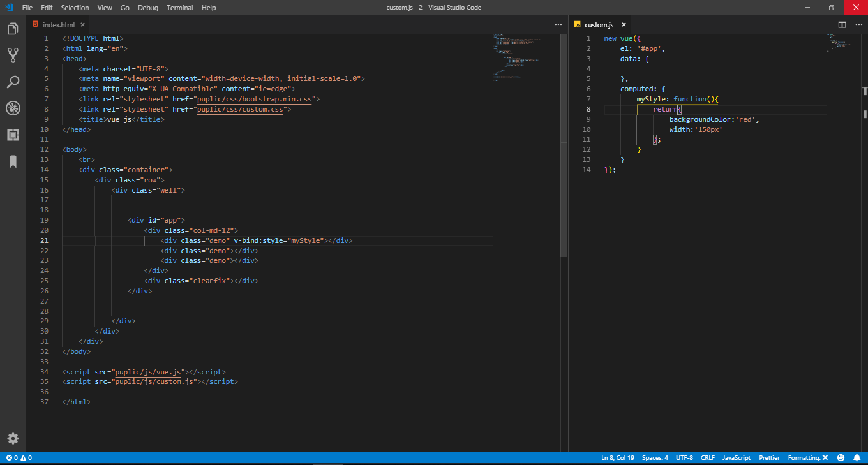Toggle Formatting in the status bar
This screenshot has width=868, height=465.
[807, 457]
